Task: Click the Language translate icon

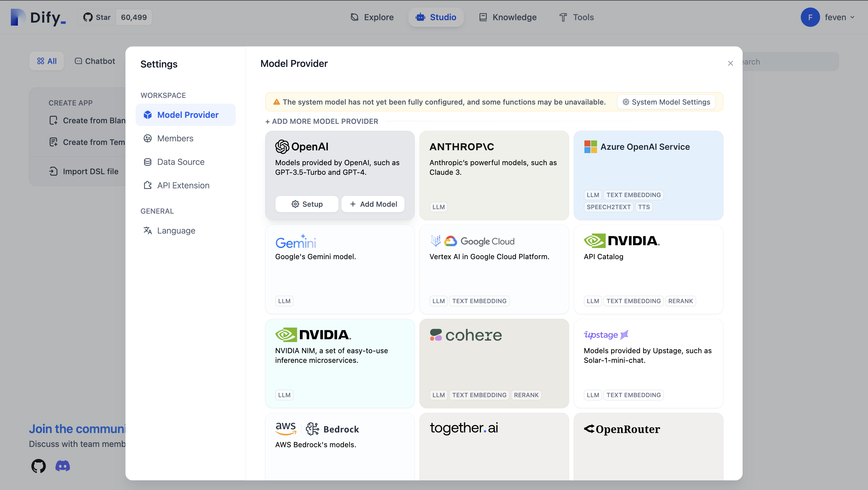Action: click(148, 231)
